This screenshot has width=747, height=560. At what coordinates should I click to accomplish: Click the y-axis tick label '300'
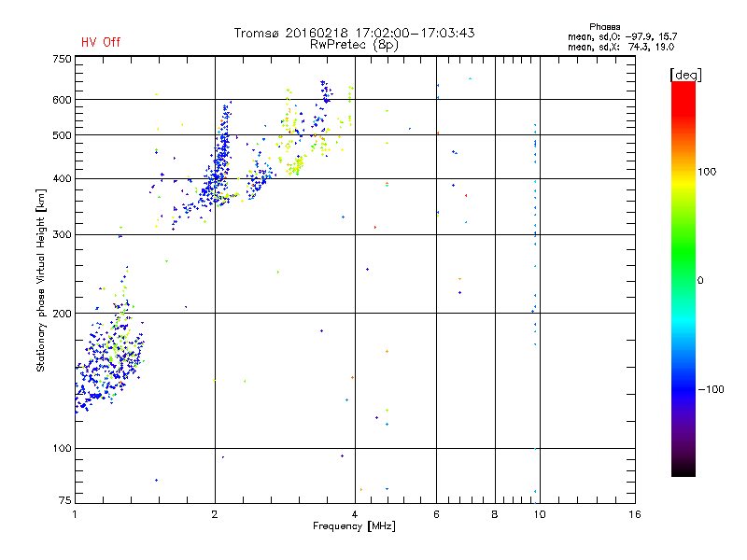pyautogui.click(x=62, y=235)
